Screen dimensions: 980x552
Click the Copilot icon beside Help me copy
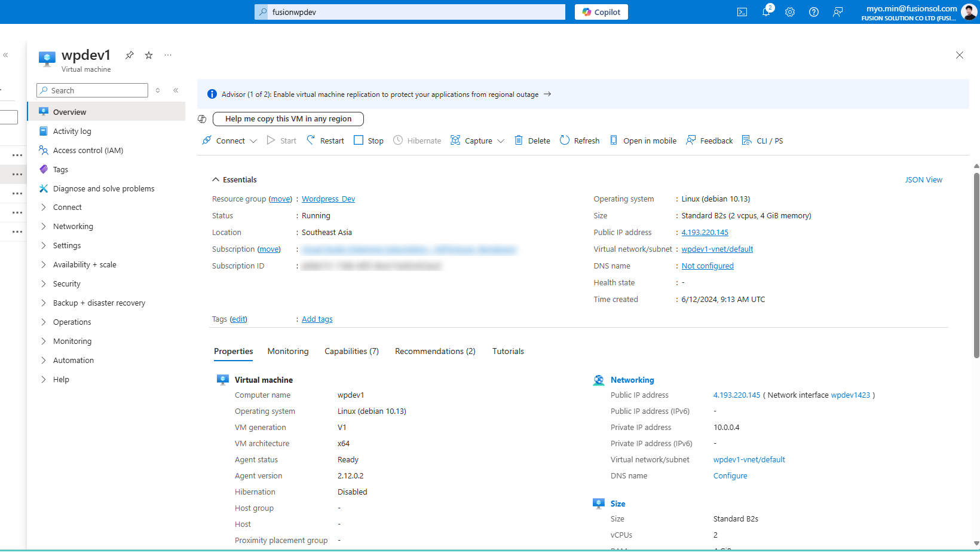click(202, 119)
